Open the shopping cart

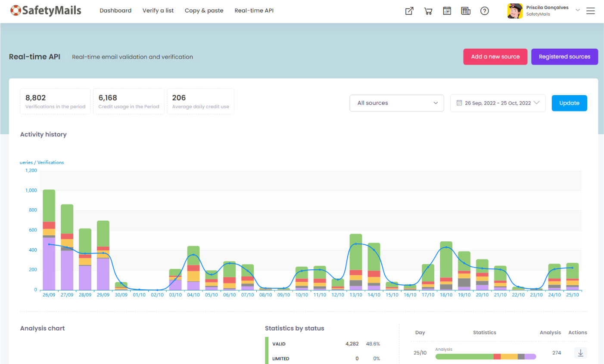428,11
